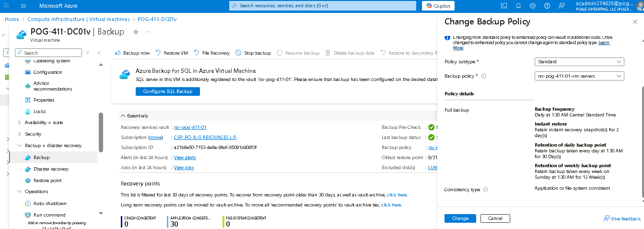Select Restore point in sidebar

coord(47,181)
